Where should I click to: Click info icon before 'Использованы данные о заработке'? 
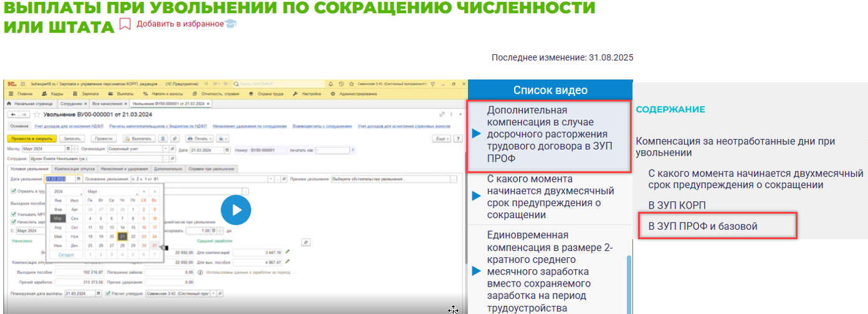[199, 272]
